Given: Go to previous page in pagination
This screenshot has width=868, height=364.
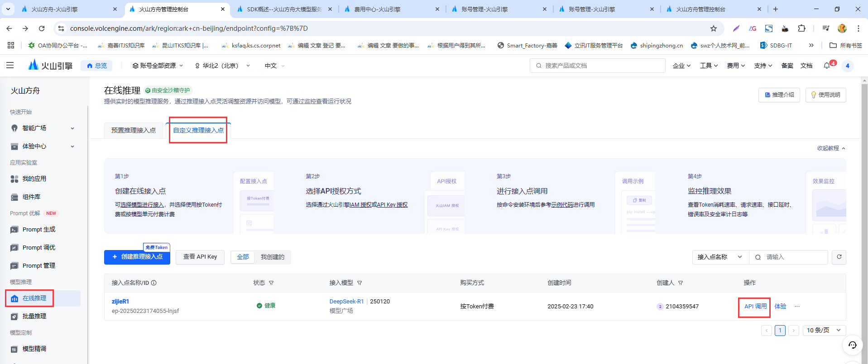Looking at the screenshot, I should click(x=766, y=331).
